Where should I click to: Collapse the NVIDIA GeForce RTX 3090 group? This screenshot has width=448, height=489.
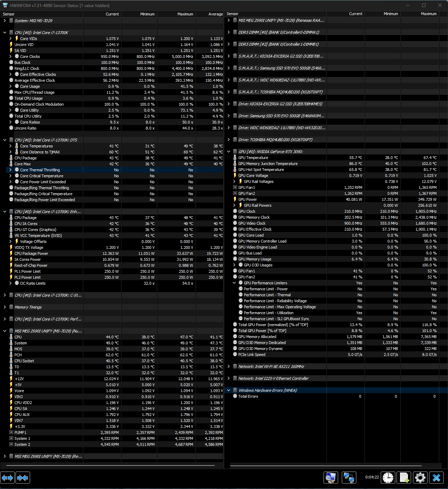229,152
